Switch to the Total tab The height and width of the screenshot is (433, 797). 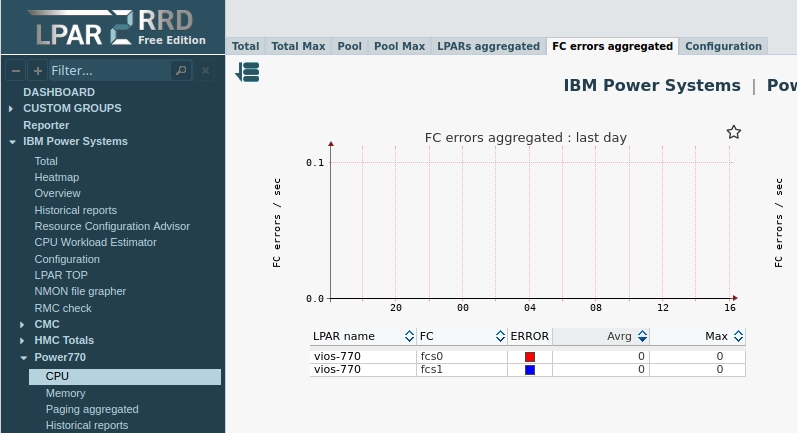pos(246,46)
